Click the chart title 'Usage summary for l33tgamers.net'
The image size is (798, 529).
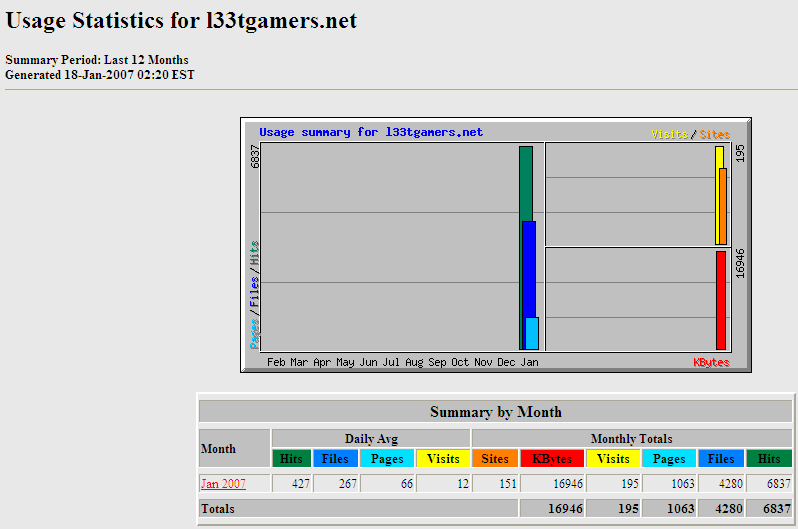coord(371,132)
